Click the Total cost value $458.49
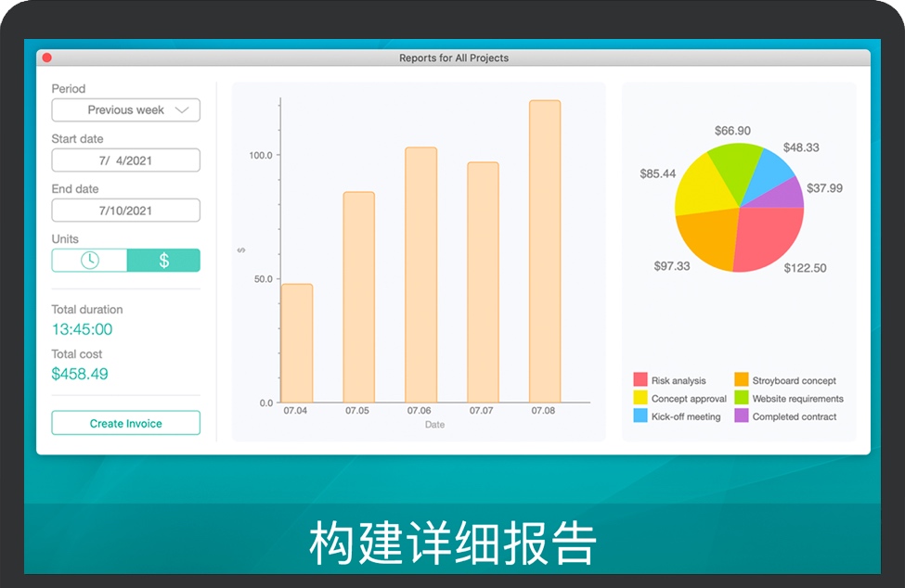The image size is (905, 588). [x=79, y=374]
